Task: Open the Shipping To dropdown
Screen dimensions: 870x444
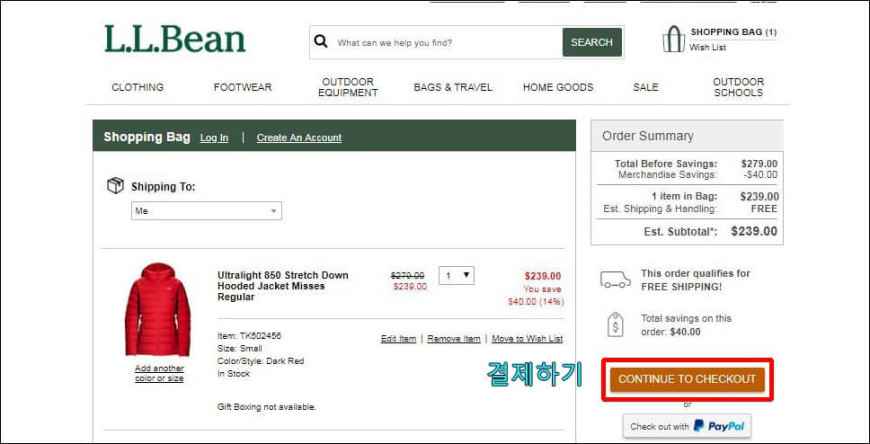Action: 206,211
